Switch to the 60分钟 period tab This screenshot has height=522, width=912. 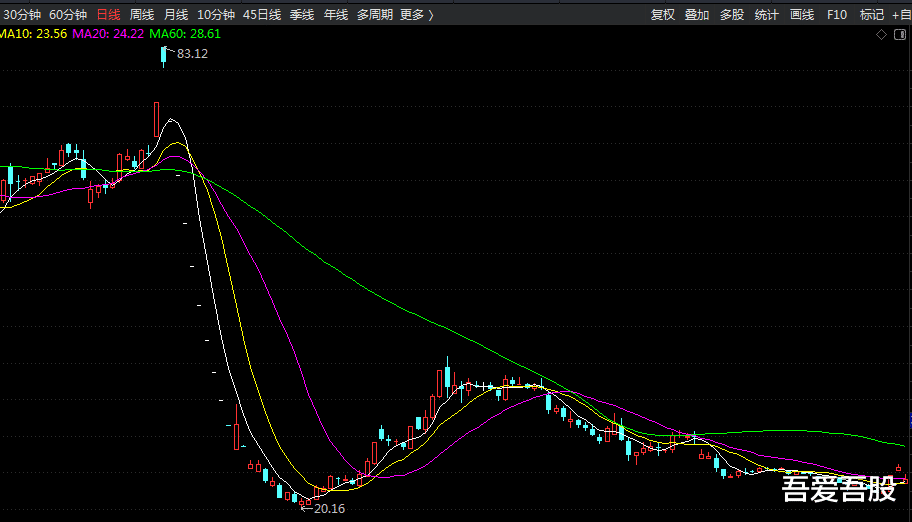[67, 15]
